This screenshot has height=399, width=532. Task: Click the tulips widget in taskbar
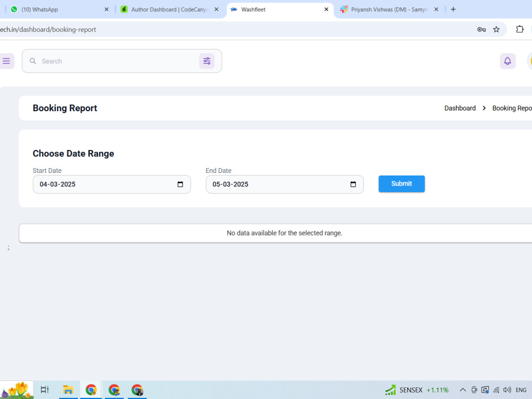coord(16,390)
